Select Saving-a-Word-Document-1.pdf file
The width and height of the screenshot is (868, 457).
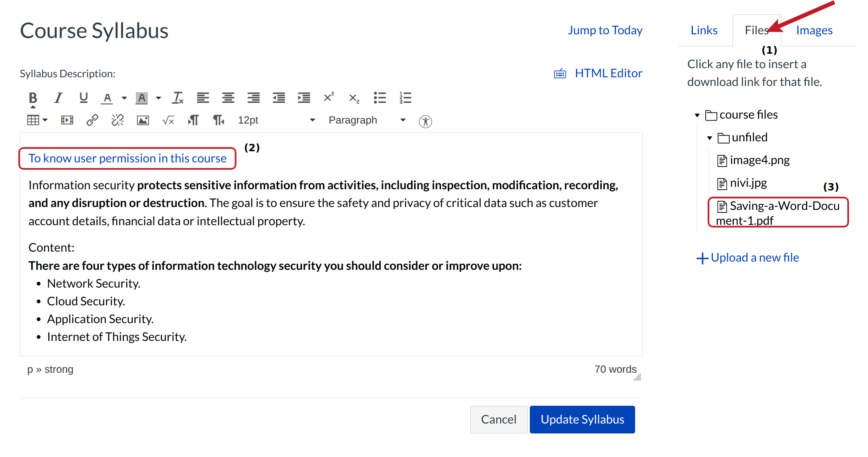pyautogui.click(x=778, y=212)
